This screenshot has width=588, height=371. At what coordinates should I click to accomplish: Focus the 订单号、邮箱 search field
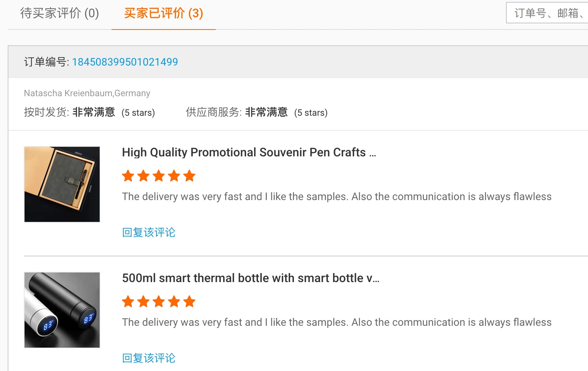(x=548, y=13)
